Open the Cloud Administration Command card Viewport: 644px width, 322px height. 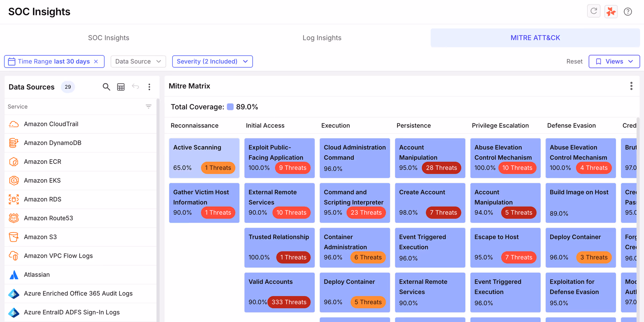point(355,158)
